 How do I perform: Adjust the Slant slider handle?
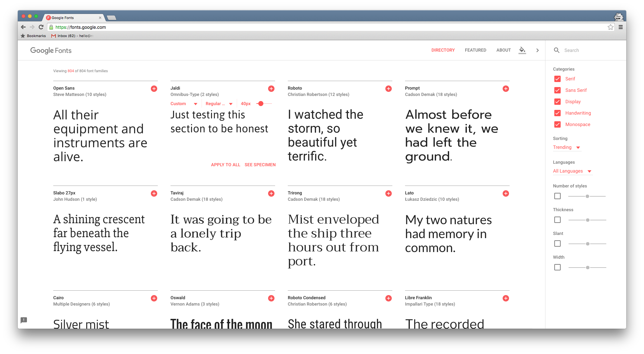tap(588, 244)
